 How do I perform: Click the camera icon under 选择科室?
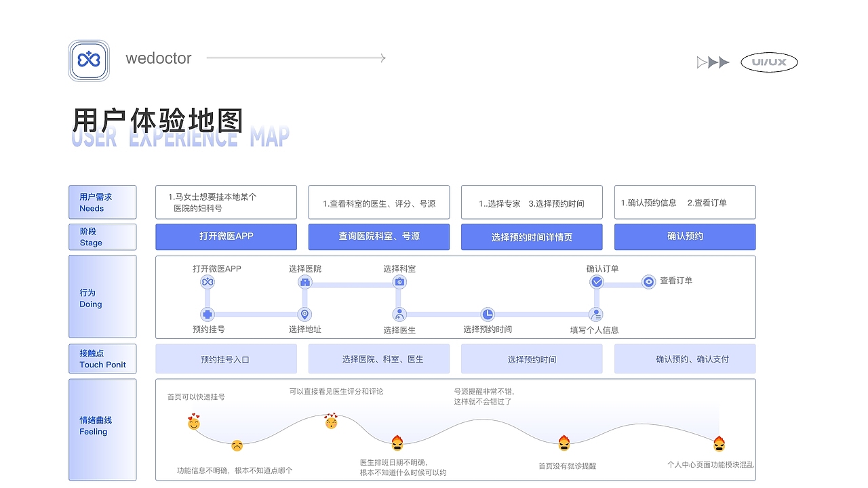(x=399, y=281)
